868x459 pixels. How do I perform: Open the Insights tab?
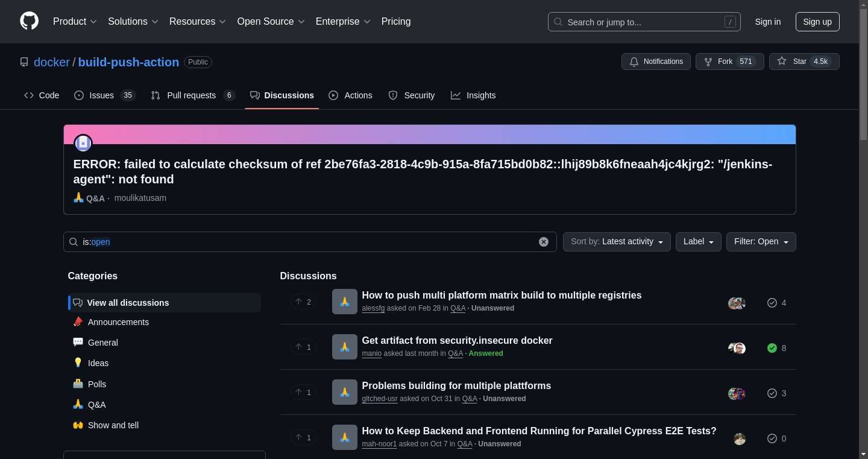(x=473, y=95)
